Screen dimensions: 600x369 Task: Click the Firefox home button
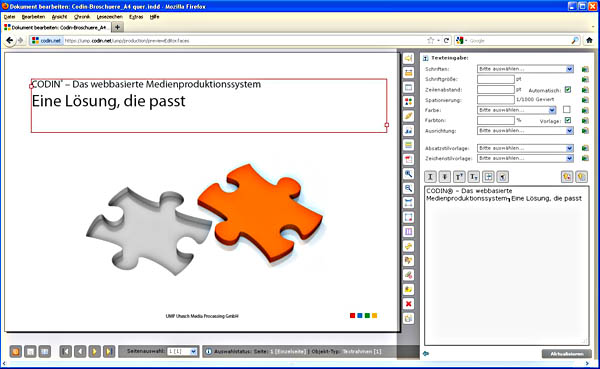click(x=589, y=40)
